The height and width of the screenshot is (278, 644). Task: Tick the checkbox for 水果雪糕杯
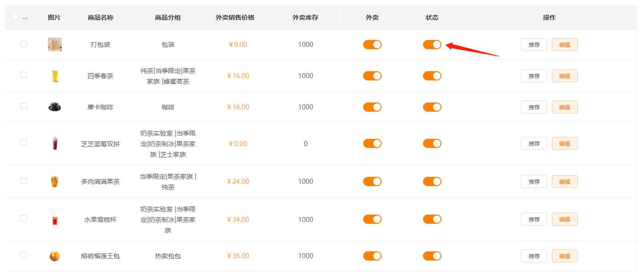pyautogui.click(x=23, y=218)
